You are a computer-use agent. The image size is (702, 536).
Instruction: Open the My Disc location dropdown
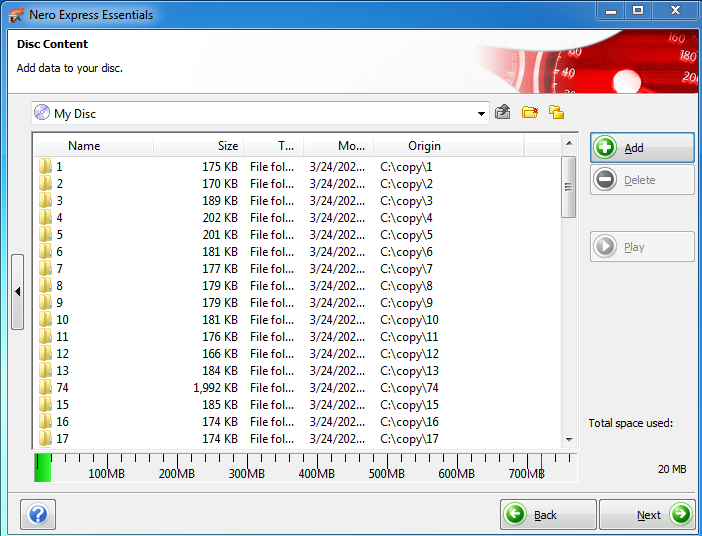pyautogui.click(x=481, y=114)
